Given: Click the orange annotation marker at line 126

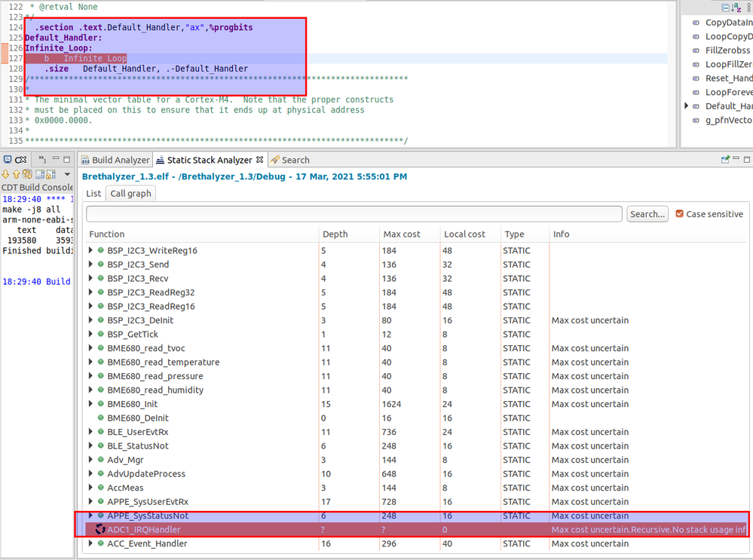Looking at the screenshot, I should [5, 53].
